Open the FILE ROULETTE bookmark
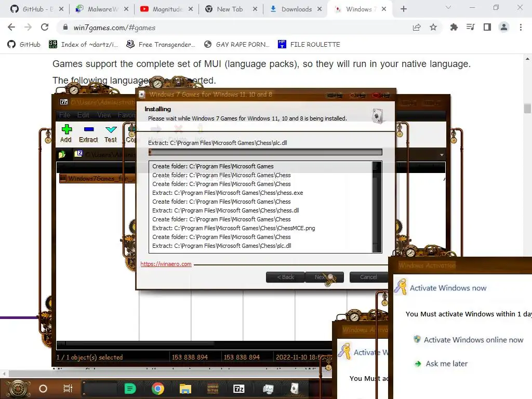Image resolution: width=532 pixels, height=399 pixels. pyautogui.click(x=309, y=45)
